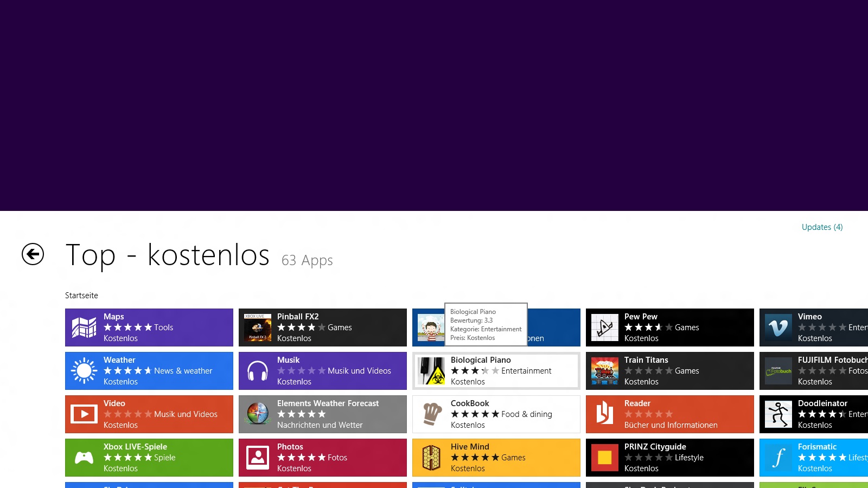Image resolution: width=868 pixels, height=488 pixels.
Task: Open the Xbox LIVE-Spiele controller icon
Action: pyautogui.click(x=84, y=458)
